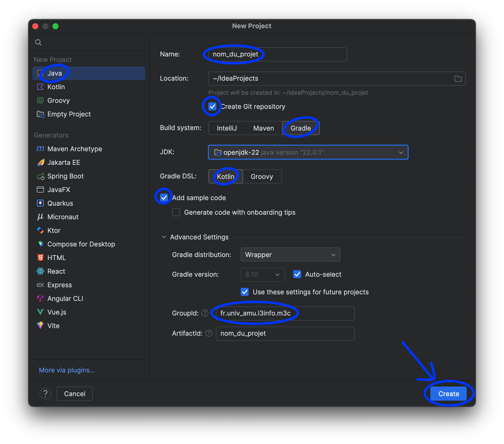
Task: Open help with the question mark button
Action: [x=45, y=394]
